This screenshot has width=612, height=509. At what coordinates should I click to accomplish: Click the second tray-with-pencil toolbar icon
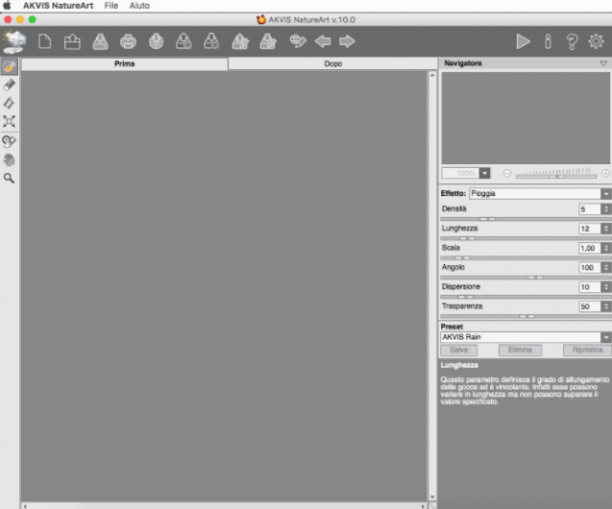pyautogui.click(x=268, y=41)
